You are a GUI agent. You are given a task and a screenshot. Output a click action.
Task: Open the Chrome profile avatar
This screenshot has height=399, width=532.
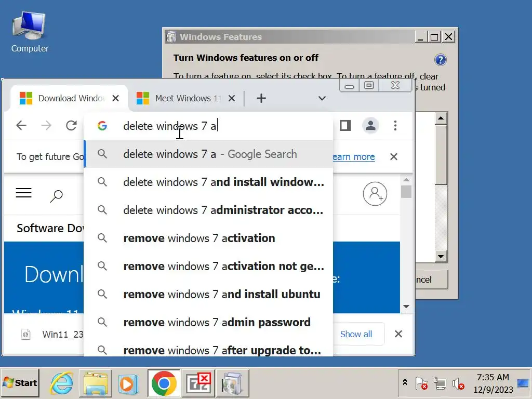(x=370, y=126)
